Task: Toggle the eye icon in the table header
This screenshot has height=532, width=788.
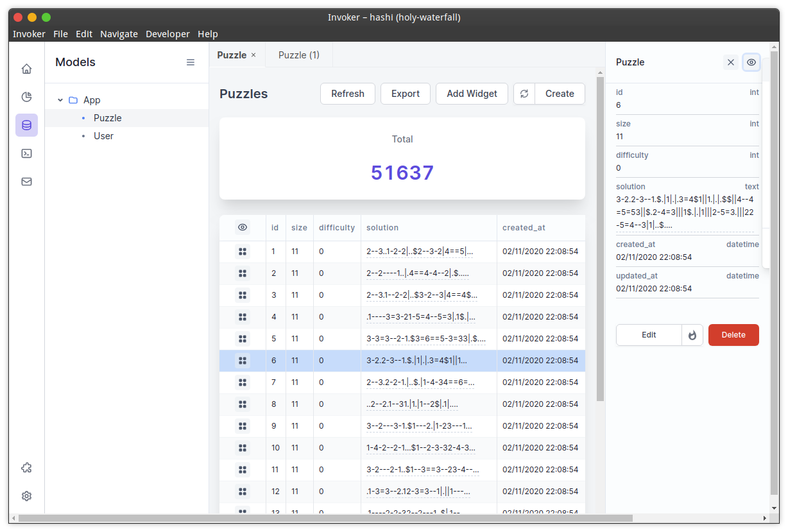Action: [242, 227]
